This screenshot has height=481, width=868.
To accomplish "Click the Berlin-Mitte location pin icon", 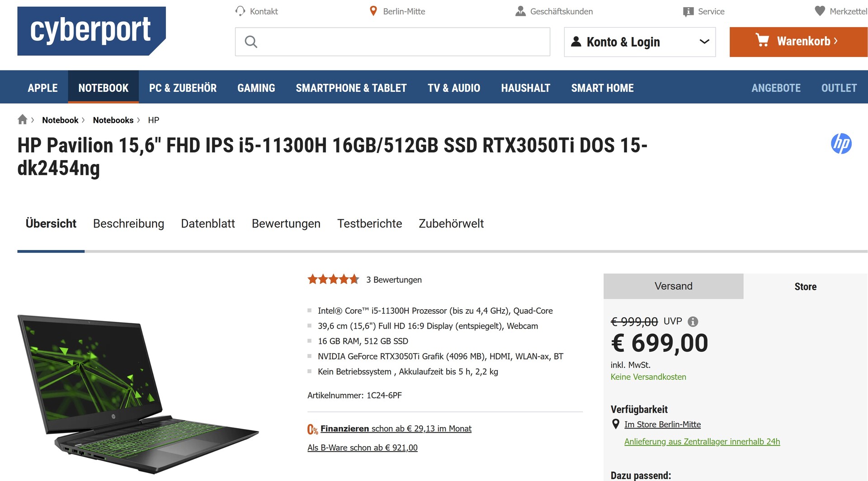I will (373, 11).
